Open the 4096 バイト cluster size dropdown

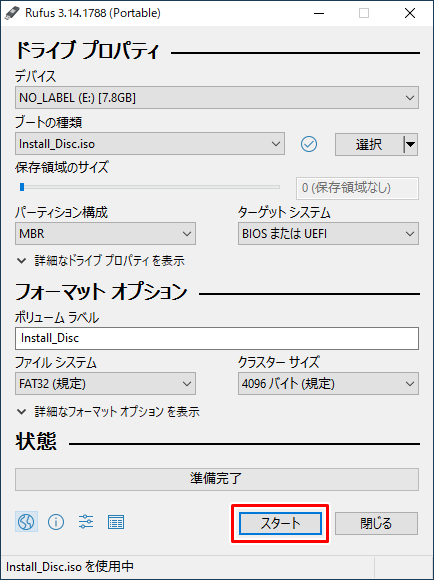[328, 384]
